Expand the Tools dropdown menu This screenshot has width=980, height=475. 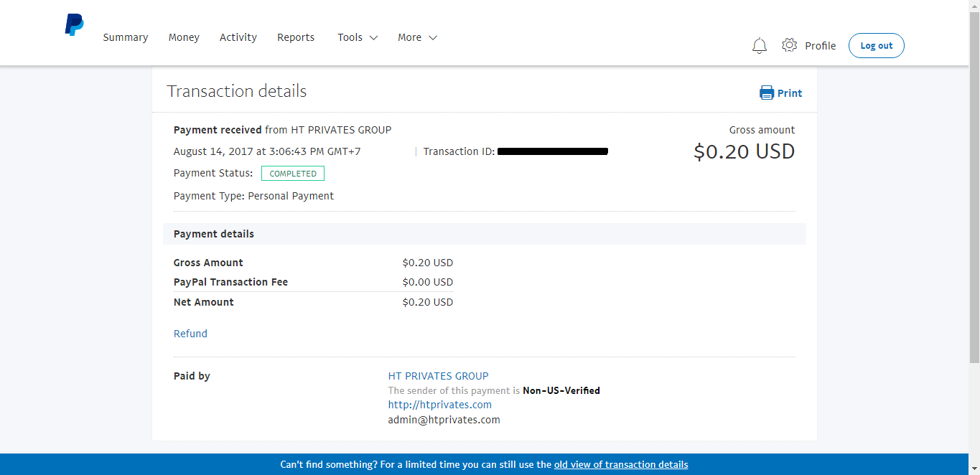[358, 37]
